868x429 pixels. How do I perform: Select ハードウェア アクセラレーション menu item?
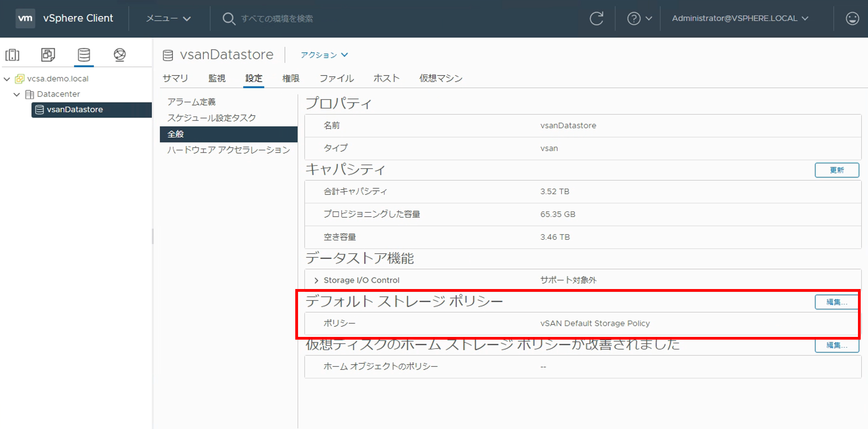tap(229, 150)
